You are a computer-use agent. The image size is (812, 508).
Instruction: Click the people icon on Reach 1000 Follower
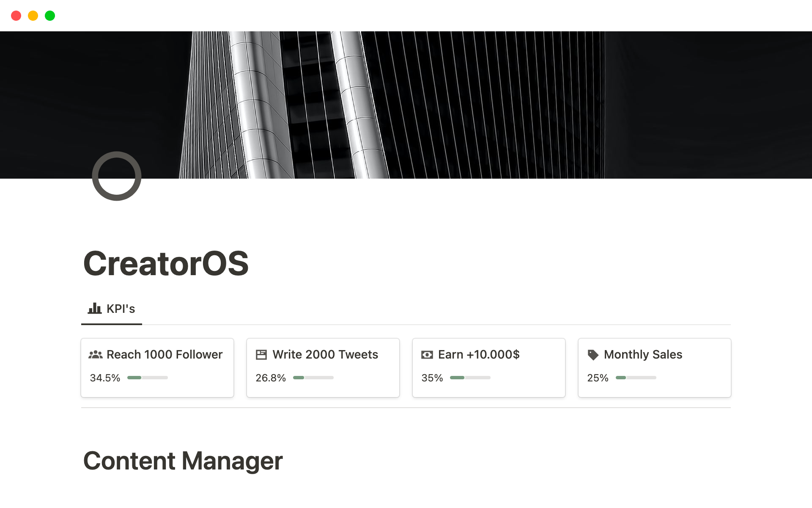pyautogui.click(x=96, y=355)
